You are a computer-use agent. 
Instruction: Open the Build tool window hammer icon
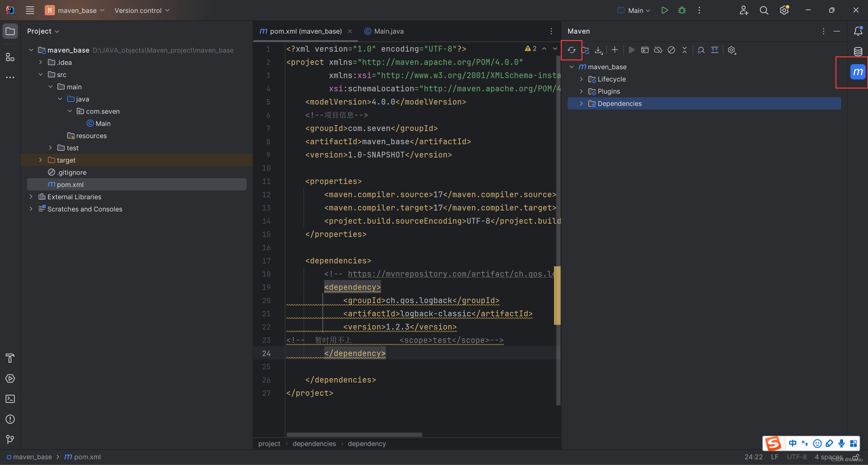tap(10, 358)
